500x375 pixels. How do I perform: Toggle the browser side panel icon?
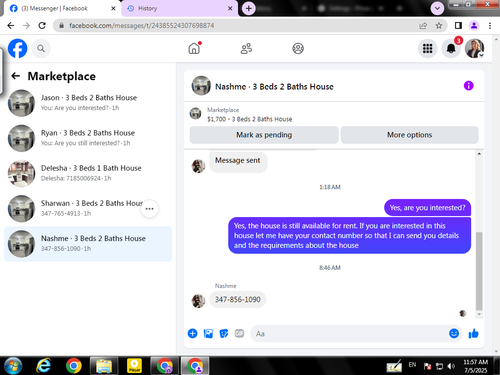(x=458, y=26)
